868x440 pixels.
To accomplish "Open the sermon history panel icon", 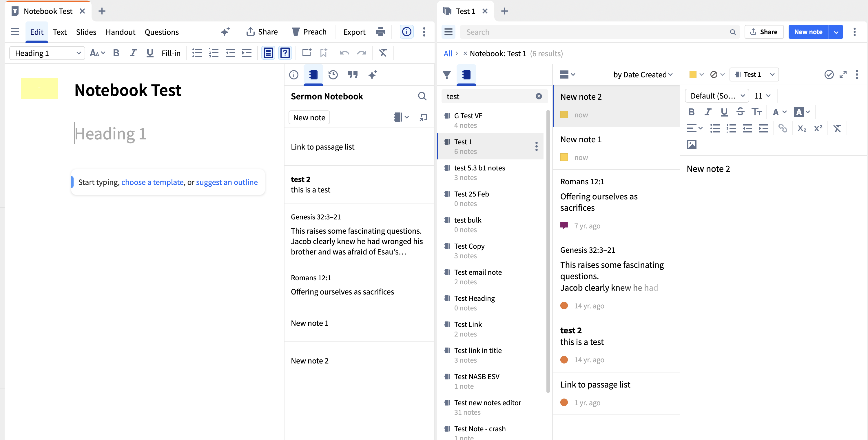I will click(333, 74).
